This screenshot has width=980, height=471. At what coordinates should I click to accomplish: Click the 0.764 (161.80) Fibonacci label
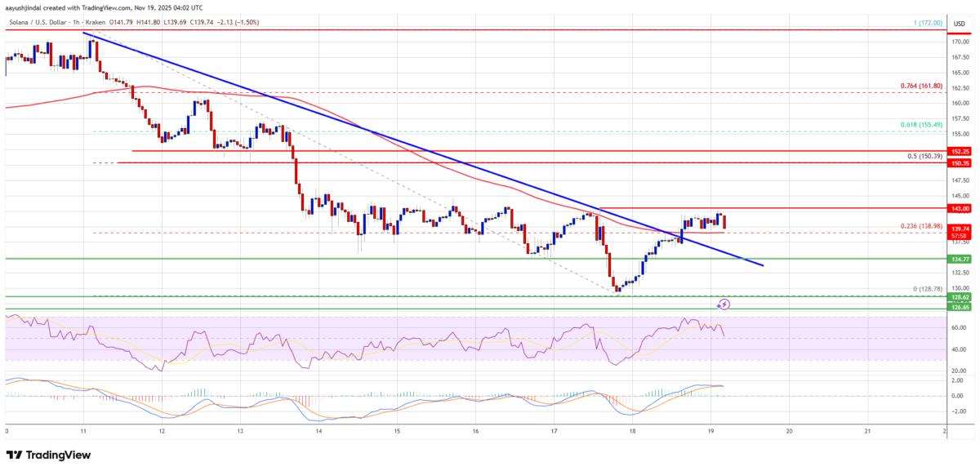(918, 87)
